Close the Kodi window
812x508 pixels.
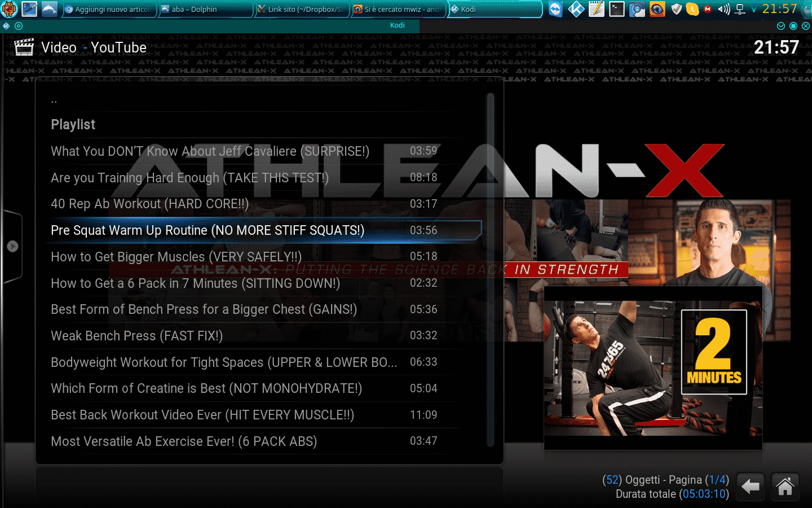pyautogui.click(x=806, y=26)
